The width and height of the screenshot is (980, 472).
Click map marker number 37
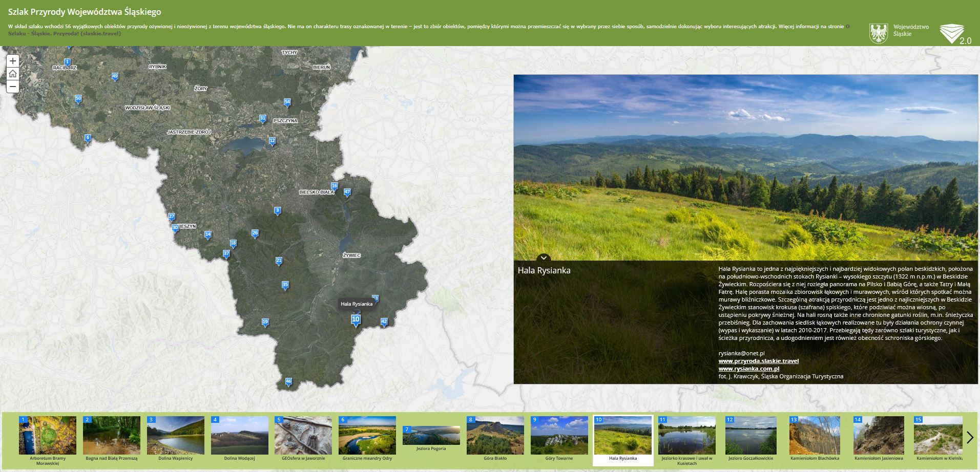(226, 254)
